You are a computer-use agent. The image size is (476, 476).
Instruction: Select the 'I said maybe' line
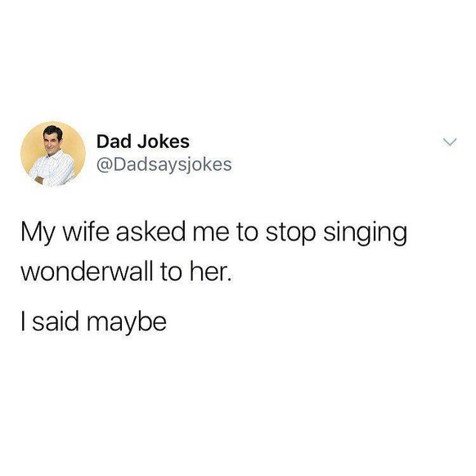coord(94,323)
